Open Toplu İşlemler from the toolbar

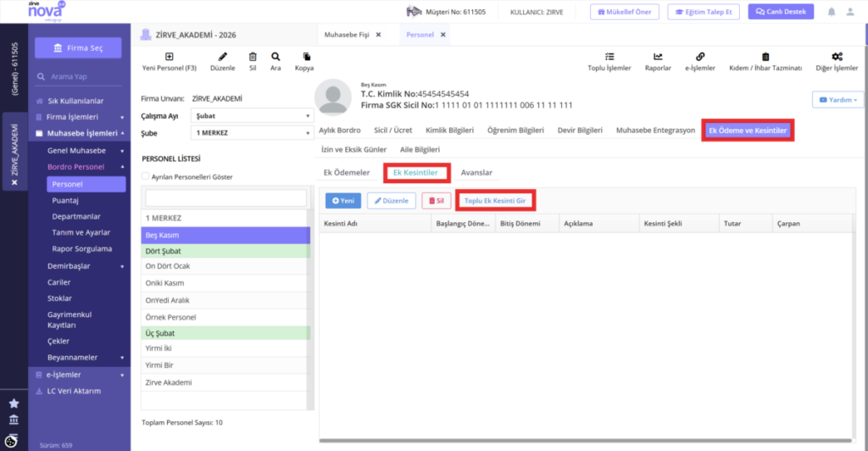click(609, 57)
